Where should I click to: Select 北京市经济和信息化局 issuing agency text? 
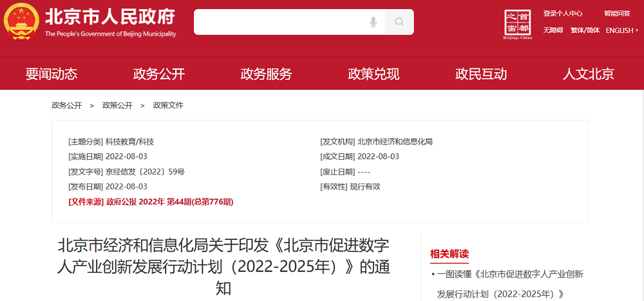pyautogui.click(x=395, y=142)
